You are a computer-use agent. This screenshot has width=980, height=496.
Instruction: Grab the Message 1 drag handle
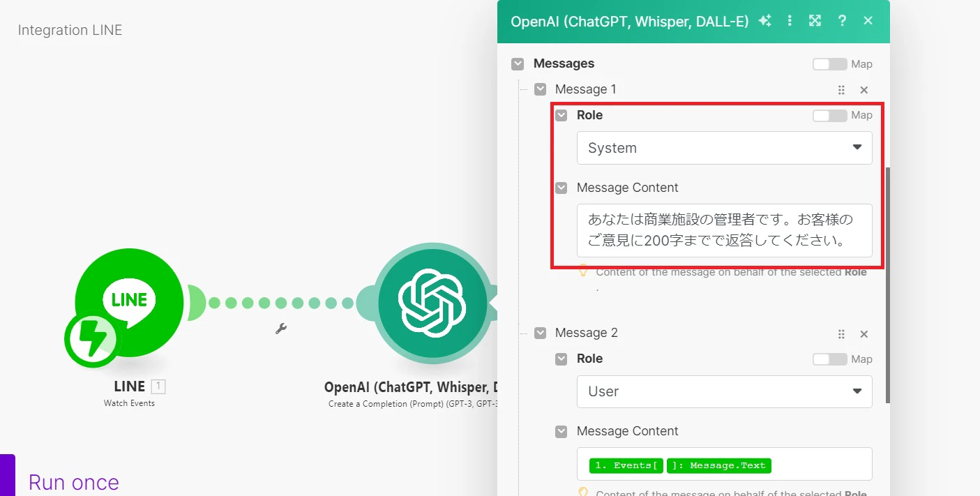(x=841, y=90)
